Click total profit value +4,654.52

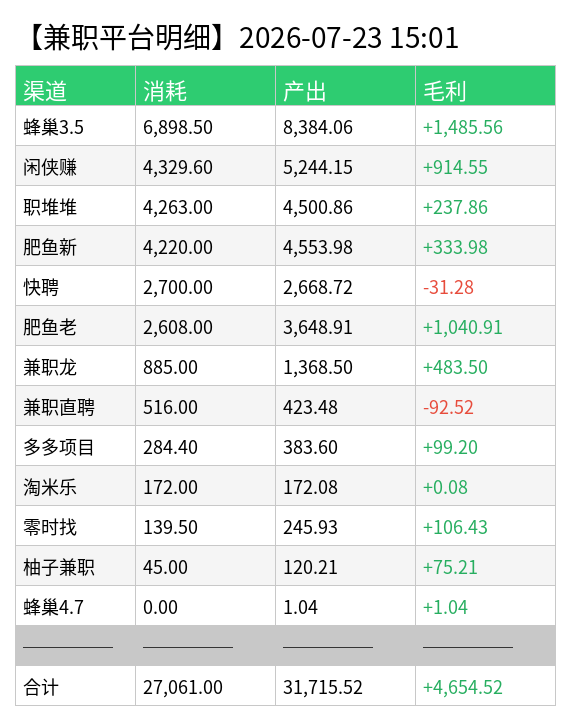pyautogui.click(x=463, y=687)
